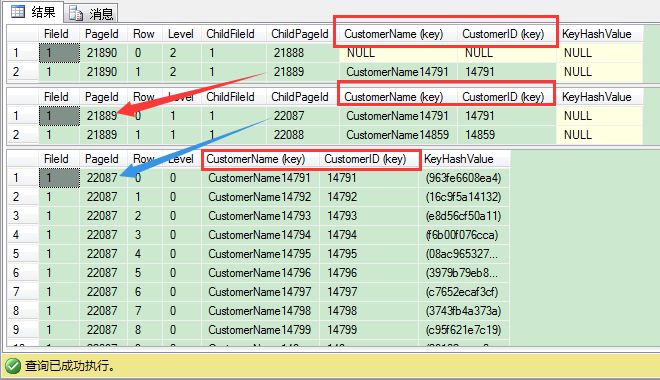Select CustomerID cell 14796
This screenshot has width=660, height=380.
pos(369,273)
